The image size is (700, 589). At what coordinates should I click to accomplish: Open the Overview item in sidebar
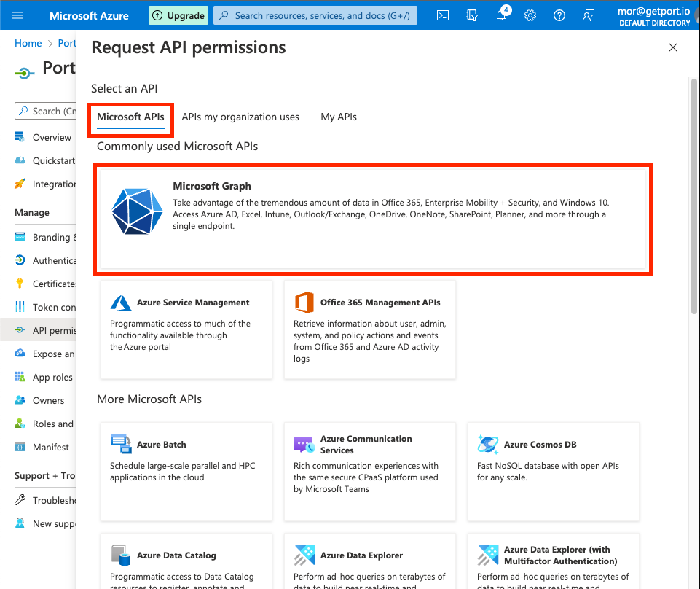click(52, 137)
